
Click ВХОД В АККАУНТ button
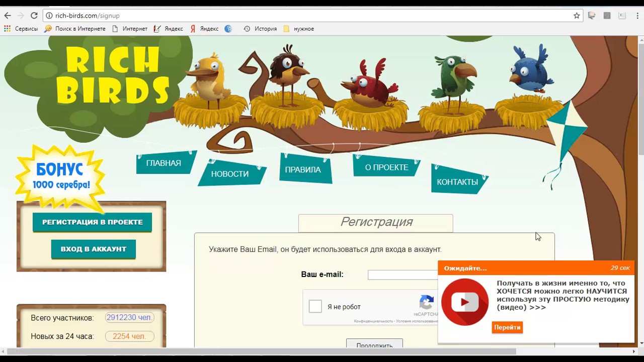93,249
